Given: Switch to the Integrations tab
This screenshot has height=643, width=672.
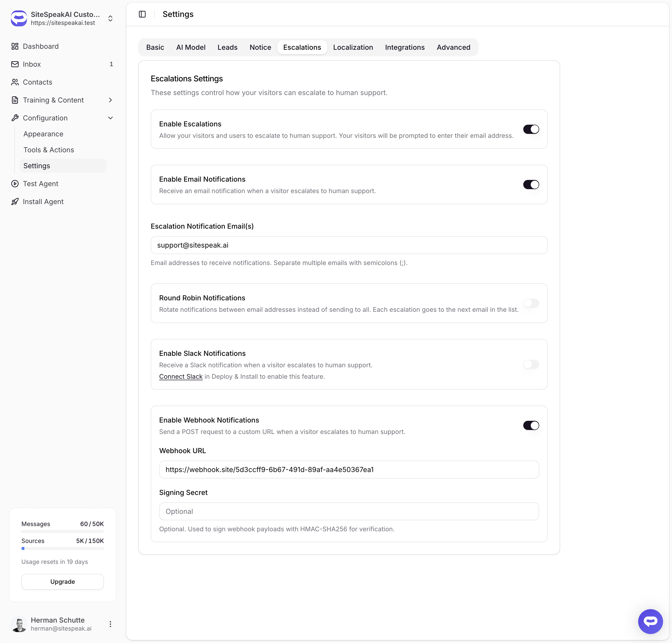Looking at the screenshot, I should tap(405, 47).
